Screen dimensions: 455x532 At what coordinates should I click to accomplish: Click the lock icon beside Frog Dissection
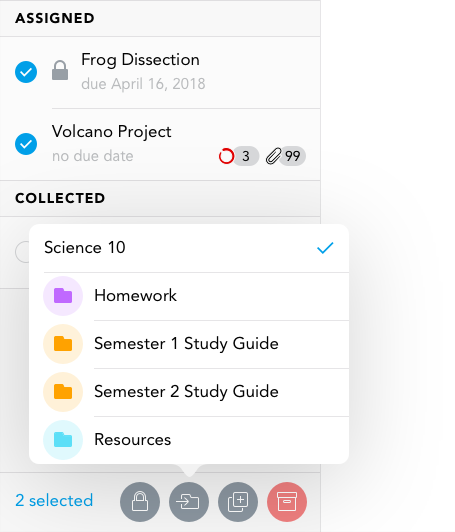(x=60, y=71)
